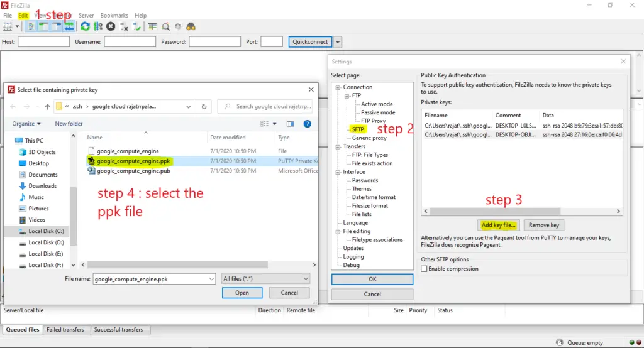Toggle the directory comparison icon
Viewport: 644px width, 348px height.
click(x=165, y=26)
